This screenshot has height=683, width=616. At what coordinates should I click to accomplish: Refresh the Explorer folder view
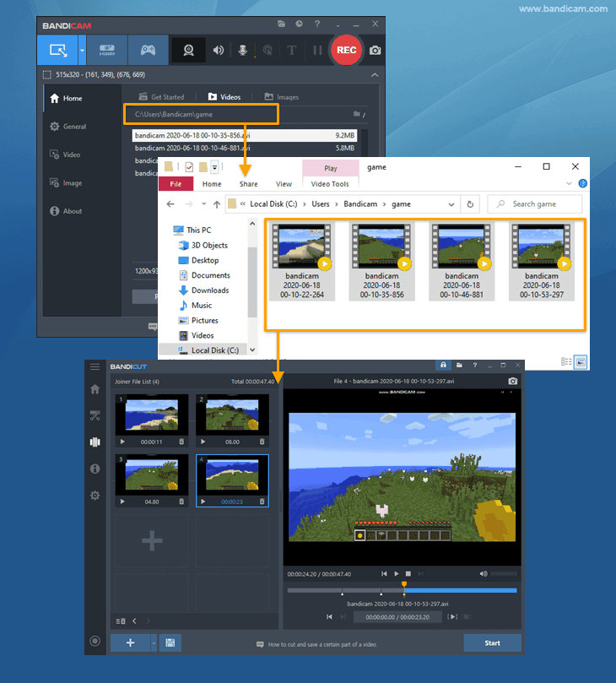coord(470,204)
